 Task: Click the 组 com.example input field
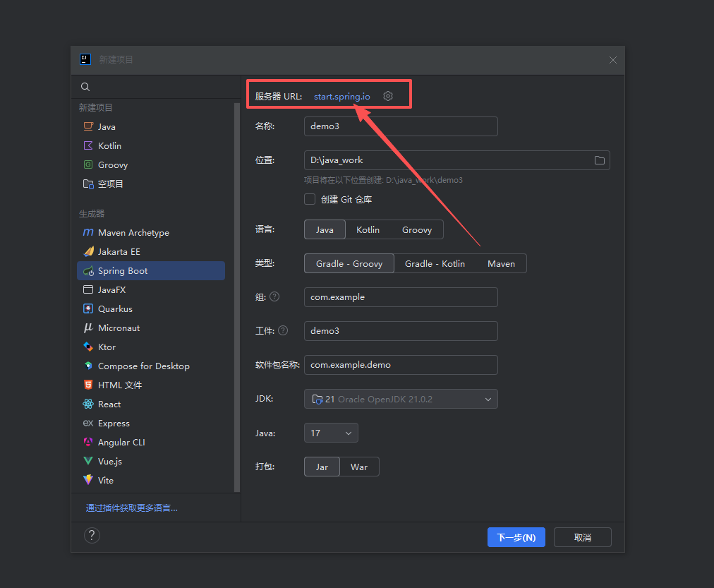click(x=401, y=297)
